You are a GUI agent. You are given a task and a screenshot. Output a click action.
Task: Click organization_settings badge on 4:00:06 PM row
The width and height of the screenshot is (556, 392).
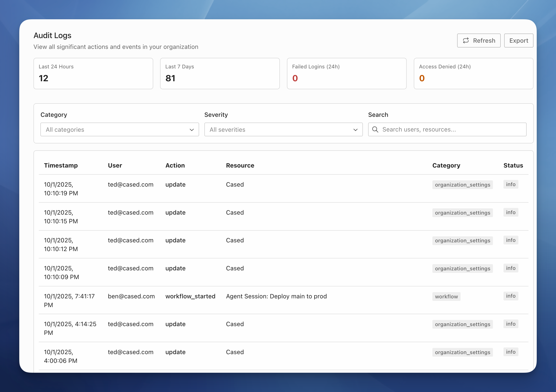tap(462, 352)
